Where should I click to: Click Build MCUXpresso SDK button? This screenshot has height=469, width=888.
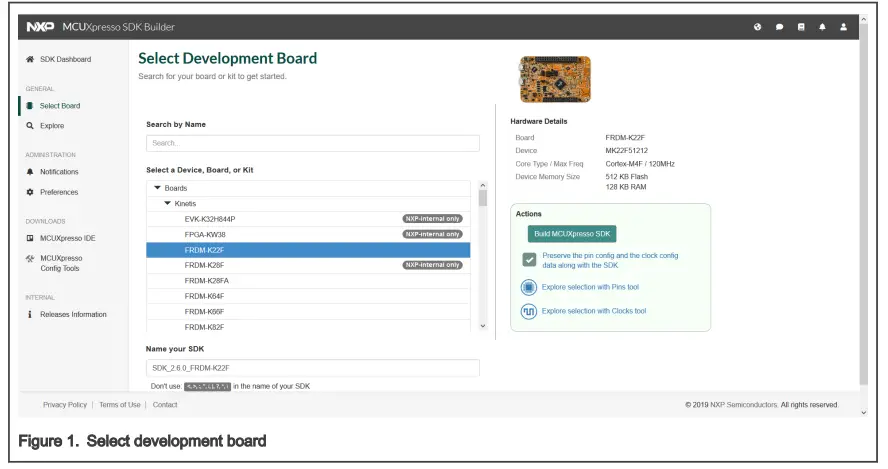pyautogui.click(x=572, y=233)
